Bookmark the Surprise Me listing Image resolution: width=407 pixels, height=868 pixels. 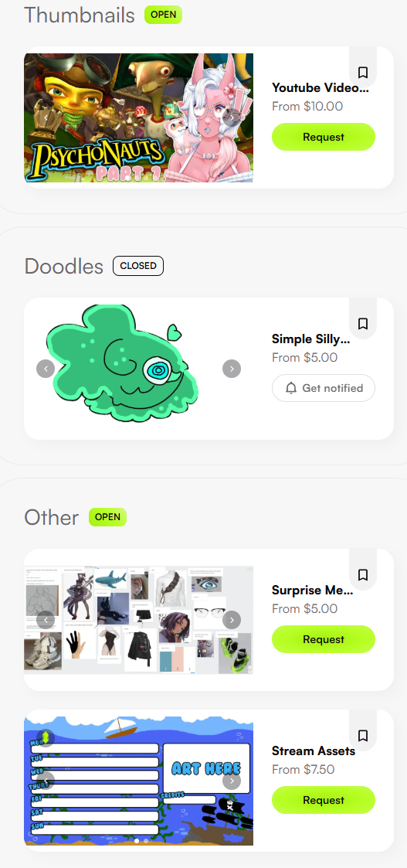coord(363,574)
